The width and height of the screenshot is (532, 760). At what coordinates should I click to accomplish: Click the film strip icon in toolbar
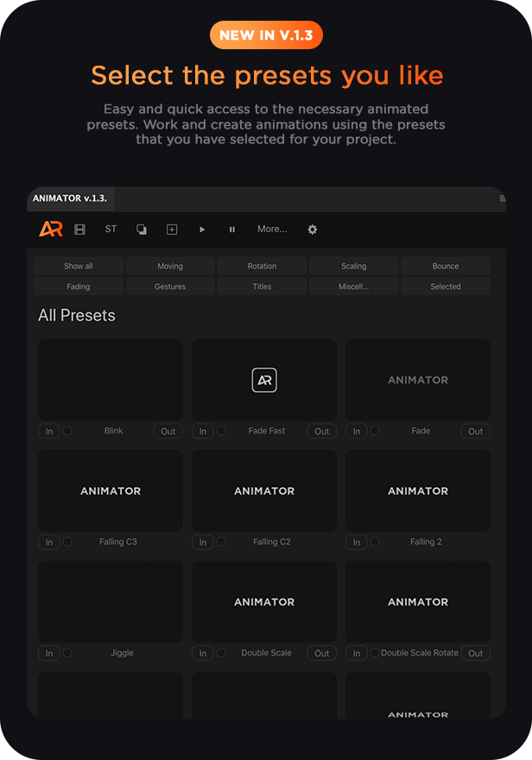[x=80, y=229]
